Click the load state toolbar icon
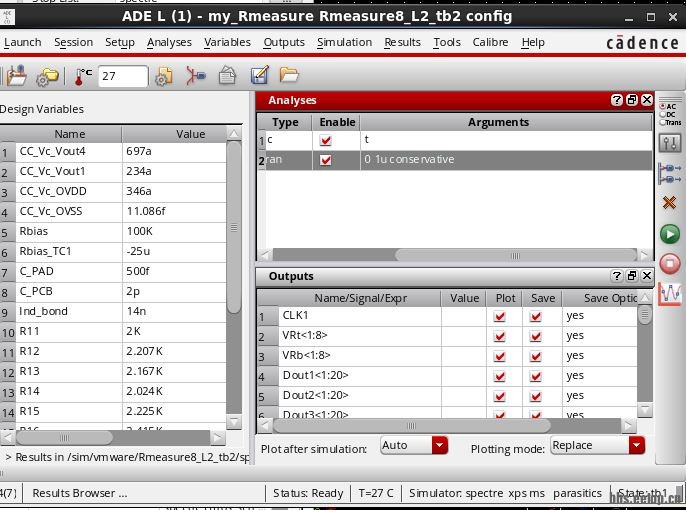The height and width of the screenshot is (510, 686). coord(16,75)
